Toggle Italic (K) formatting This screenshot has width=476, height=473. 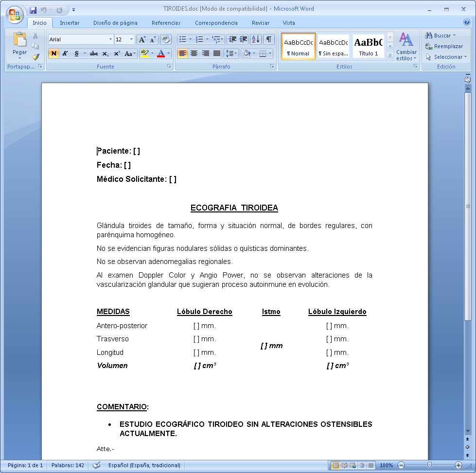pos(65,53)
